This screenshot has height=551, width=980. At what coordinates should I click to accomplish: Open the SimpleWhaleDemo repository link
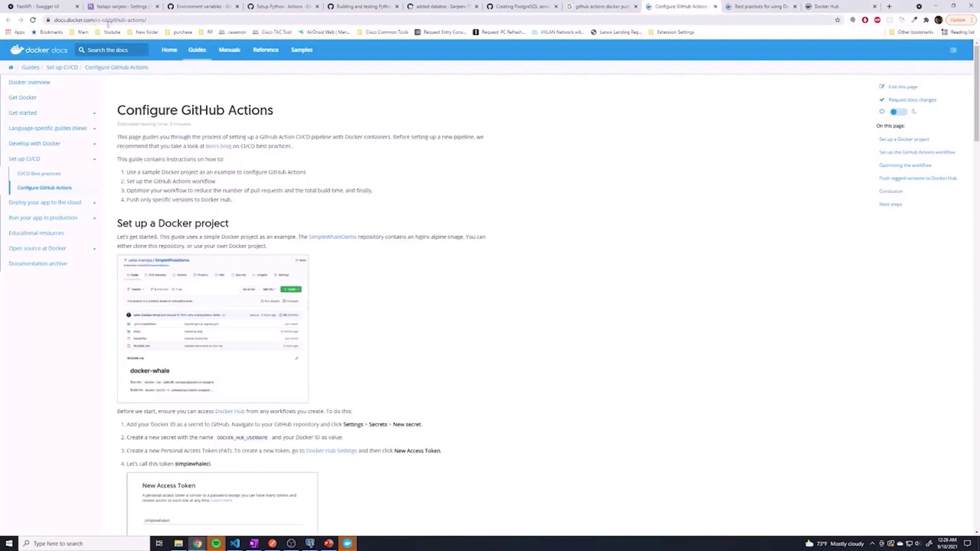[332, 237]
